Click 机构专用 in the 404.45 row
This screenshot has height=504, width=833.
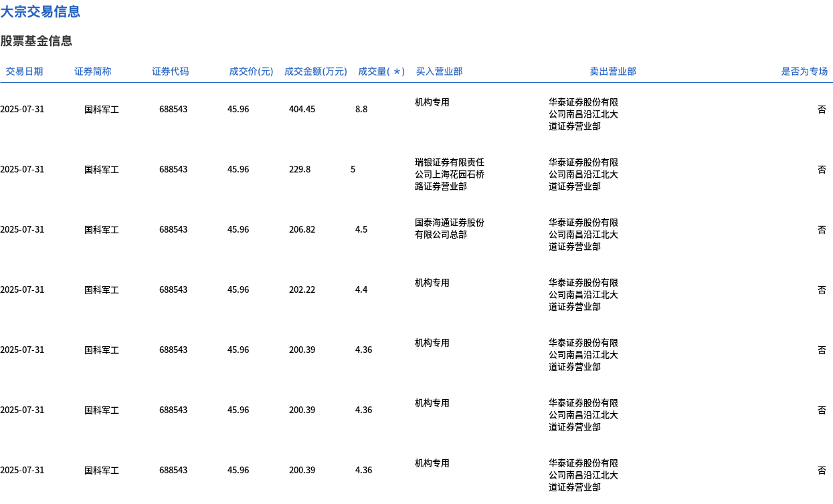pos(432,102)
